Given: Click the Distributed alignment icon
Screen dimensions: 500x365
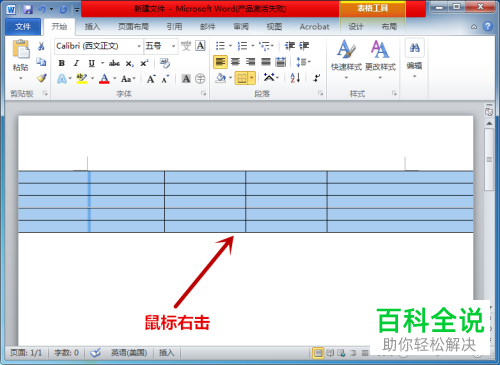Looking at the screenshot, I should 281,62.
